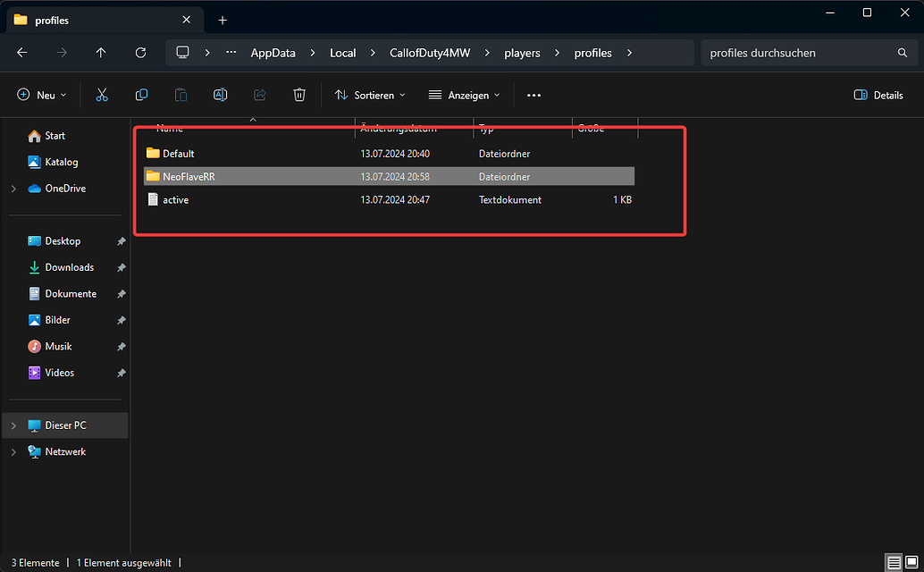This screenshot has width=924, height=572.
Task: Switch to details list view in status bar
Action: pos(894,562)
